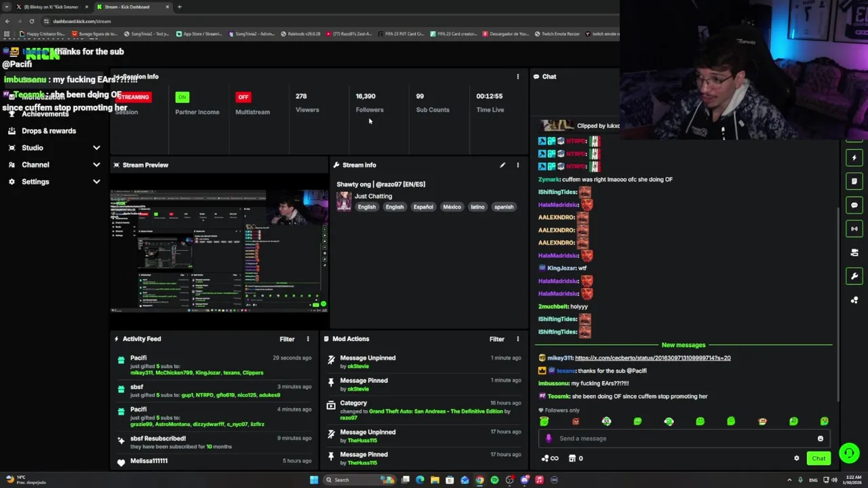
Task: Click the 00:12:55 Time Live stat
Action: click(x=490, y=102)
